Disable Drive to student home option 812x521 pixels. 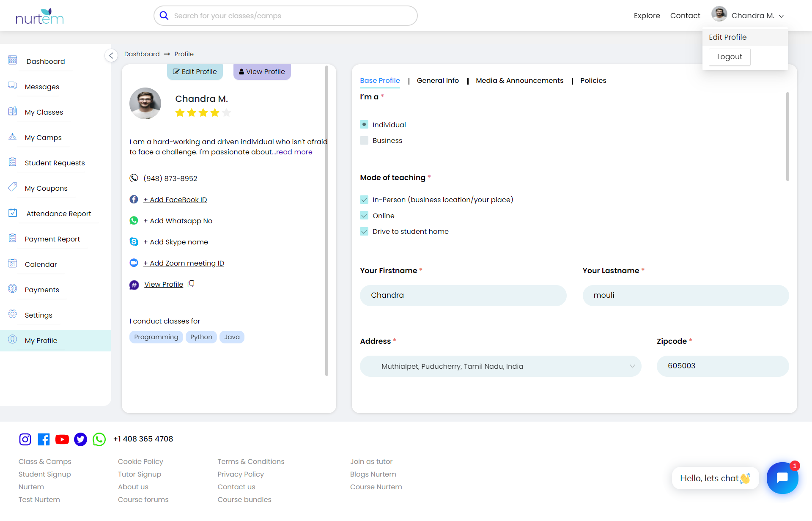364,231
